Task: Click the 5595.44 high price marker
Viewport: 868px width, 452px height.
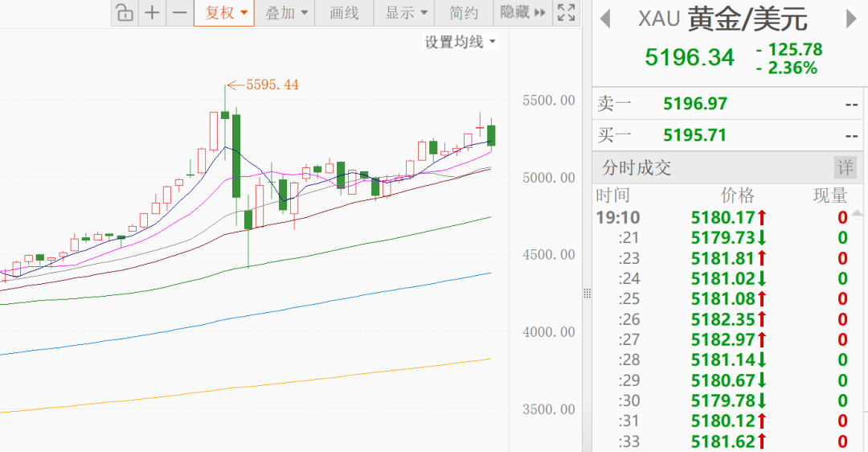Action: pos(272,85)
